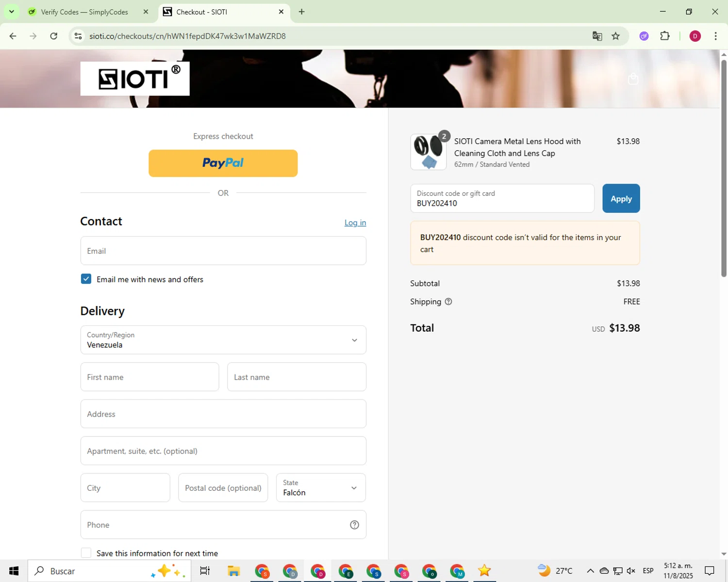
Task: Click the SIOTI logo
Action: 135,79
